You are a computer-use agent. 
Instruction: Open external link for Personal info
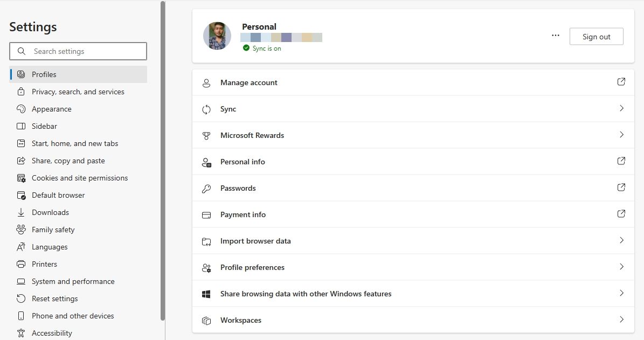(621, 161)
